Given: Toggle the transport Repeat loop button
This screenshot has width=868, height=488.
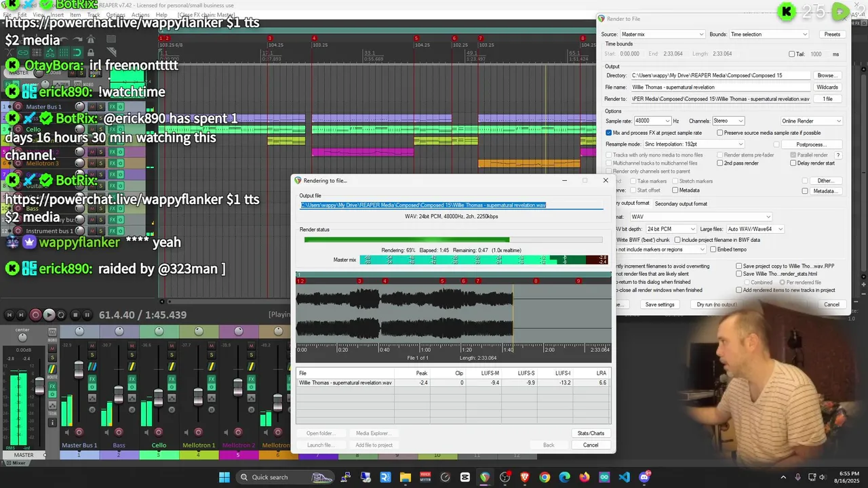Looking at the screenshot, I should pos(62,314).
